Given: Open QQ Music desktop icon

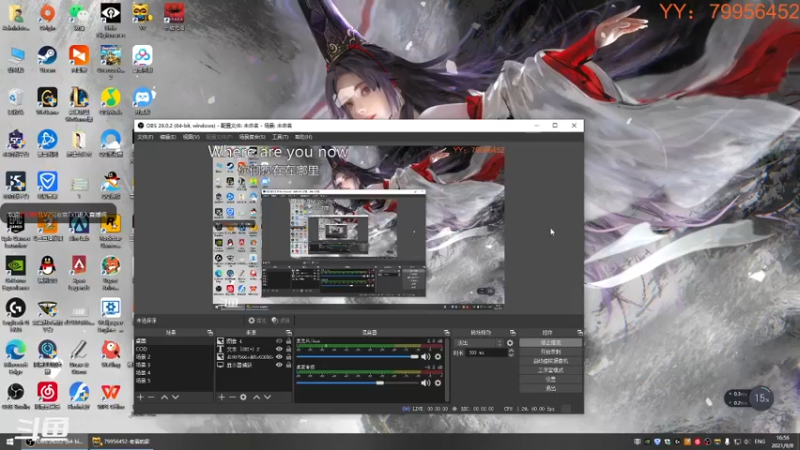Looking at the screenshot, I should 110,101.
